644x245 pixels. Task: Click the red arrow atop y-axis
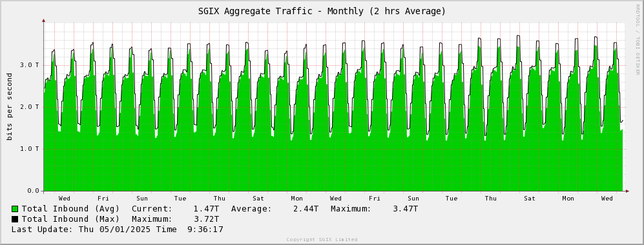pyautogui.click(x=43, y=20)
